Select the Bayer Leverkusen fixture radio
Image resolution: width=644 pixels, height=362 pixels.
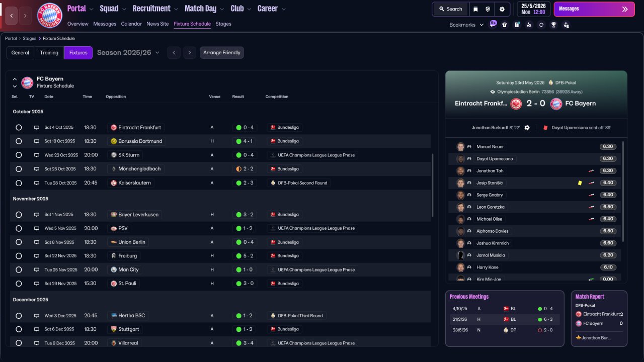[x=19, y=215]
